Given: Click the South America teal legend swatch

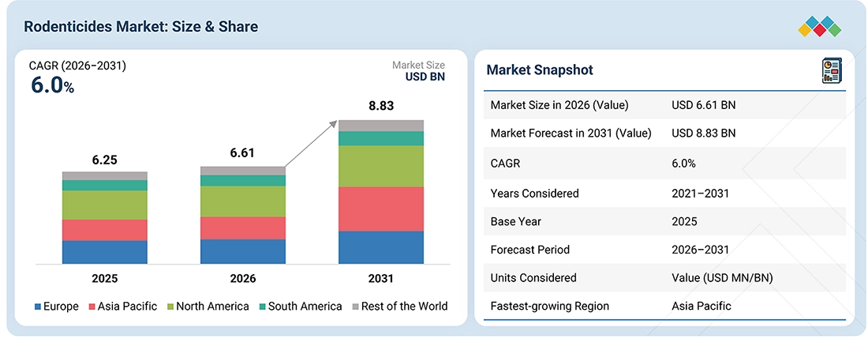Looking at the screenshot, I should [x=263, y=307].
